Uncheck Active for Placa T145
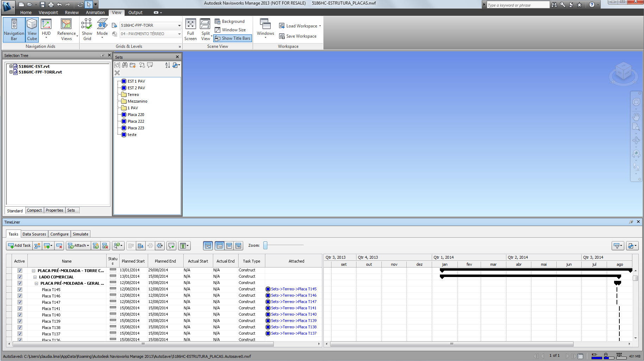The height and width of the screenshot is (361, 644). pos(20,289)
